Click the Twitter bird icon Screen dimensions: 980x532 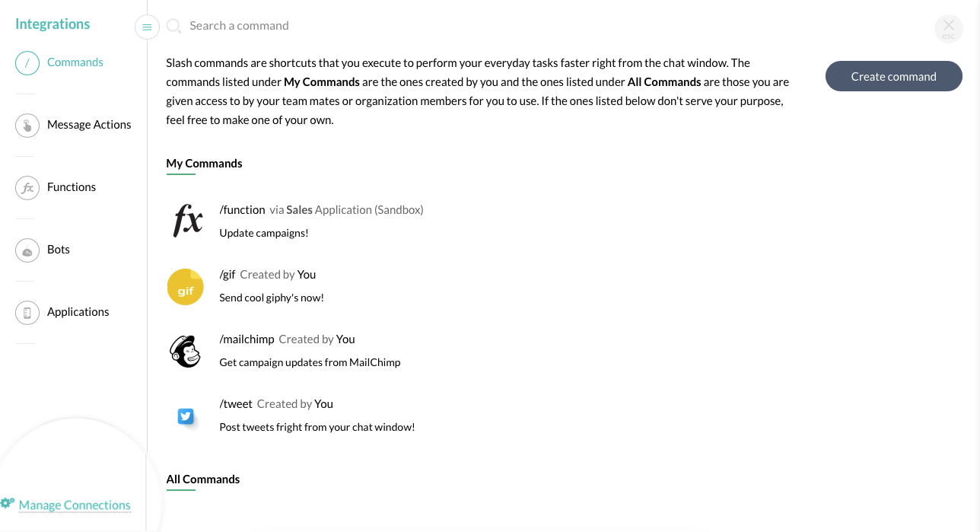(x=186, y=416)
